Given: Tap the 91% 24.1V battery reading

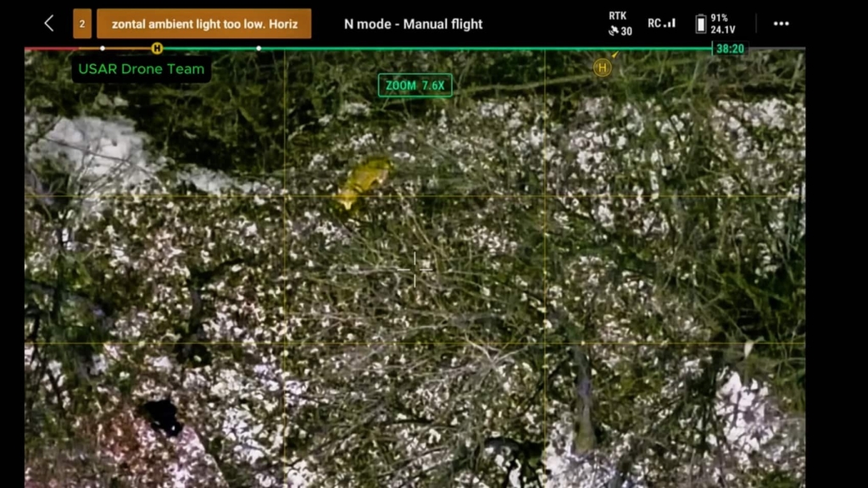Looking at the screenshot, I should [723, 24].
